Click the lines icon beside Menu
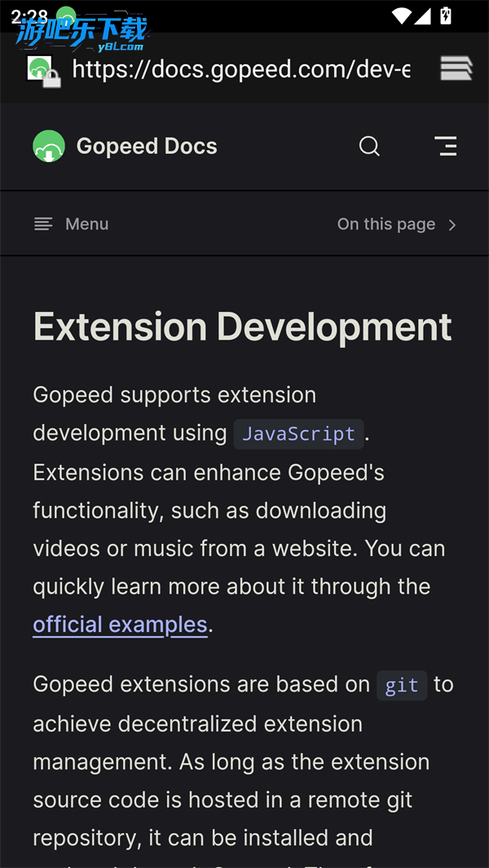 tap(43, 224)
